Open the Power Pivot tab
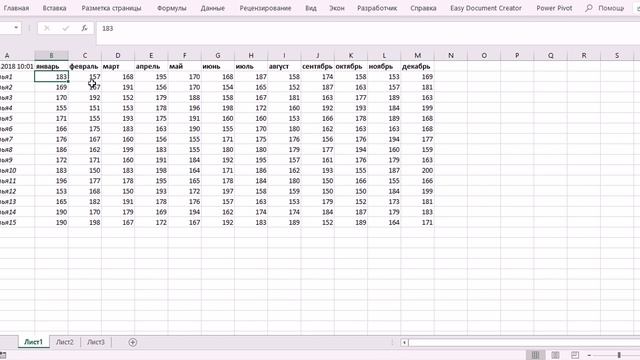Screen dimensions: 640x360 [x=554, y=8]
